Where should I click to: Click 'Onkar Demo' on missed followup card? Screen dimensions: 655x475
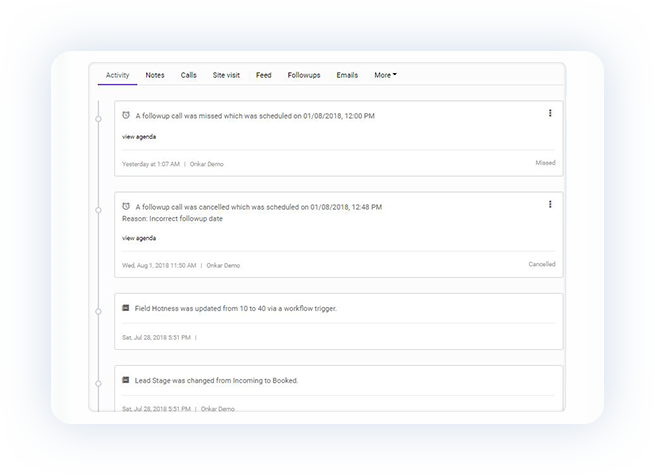(x=206, y=164)
